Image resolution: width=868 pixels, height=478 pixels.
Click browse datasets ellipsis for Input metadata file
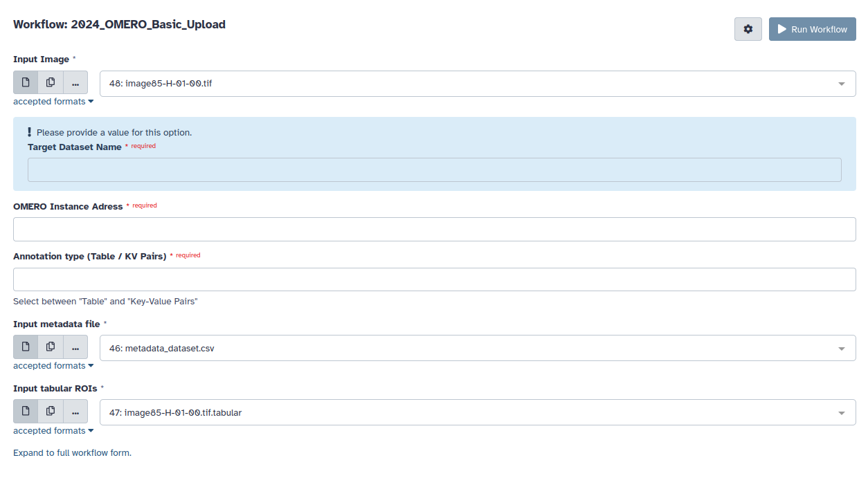click(75, 347)
